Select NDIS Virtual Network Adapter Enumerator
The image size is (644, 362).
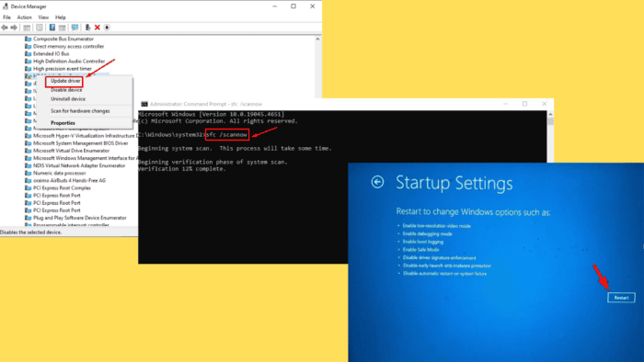79,165
